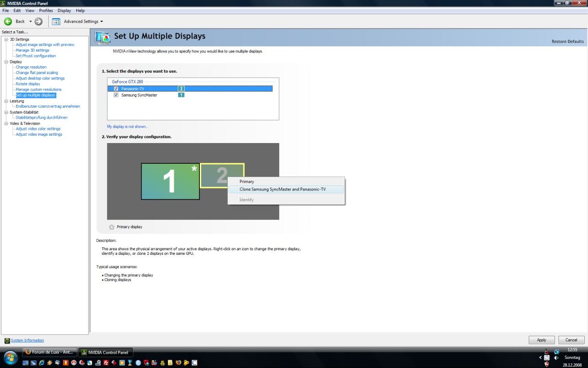The image size is (588, 368).
Task: Click the Advanced Settings view icon
Action: (56, 21)
